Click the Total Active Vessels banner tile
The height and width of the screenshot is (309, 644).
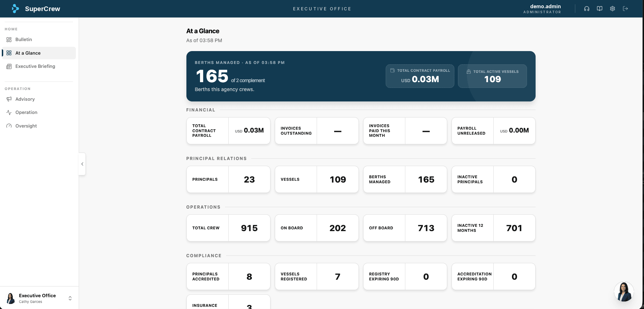(492, 76)
